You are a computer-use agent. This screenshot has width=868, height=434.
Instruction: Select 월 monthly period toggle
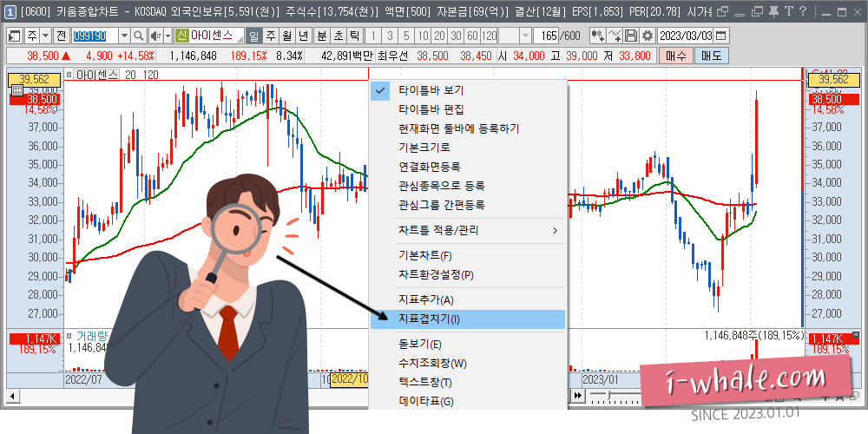click(286, 36)
